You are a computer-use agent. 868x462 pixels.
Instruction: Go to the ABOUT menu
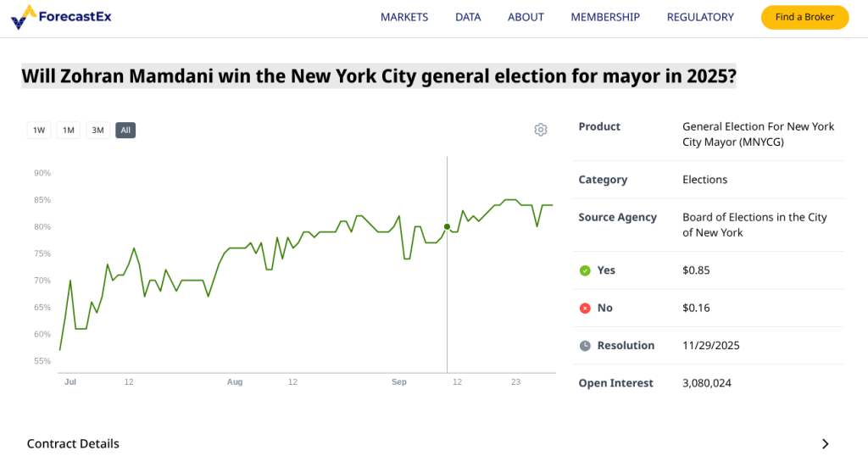click(x=526, y=17)
